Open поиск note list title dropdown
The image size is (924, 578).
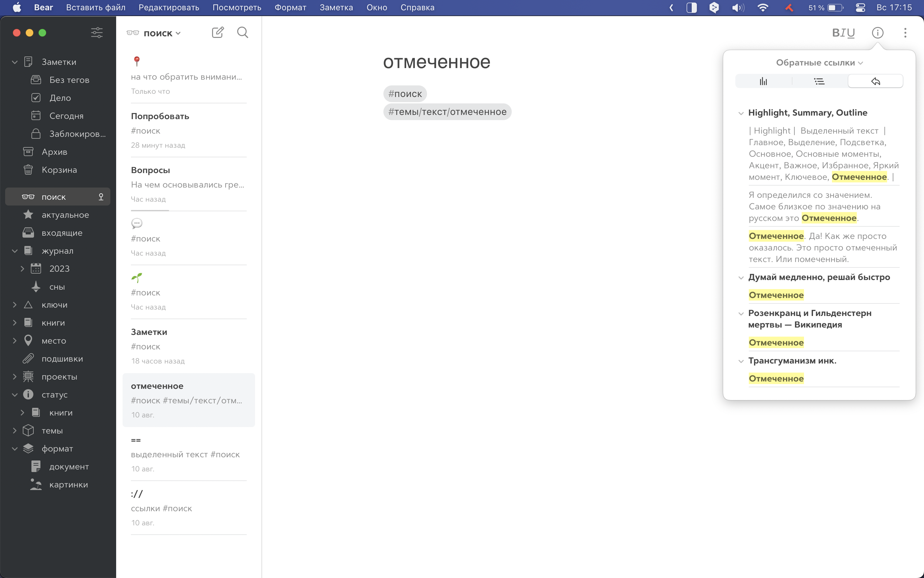[162, 33]
